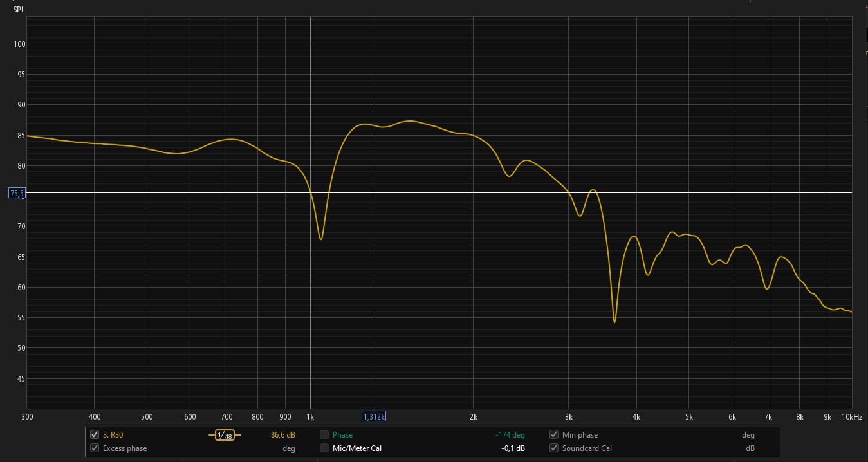
Task: Uncheck the 3. R30 trace checkbox
Action: click(95, 435)
